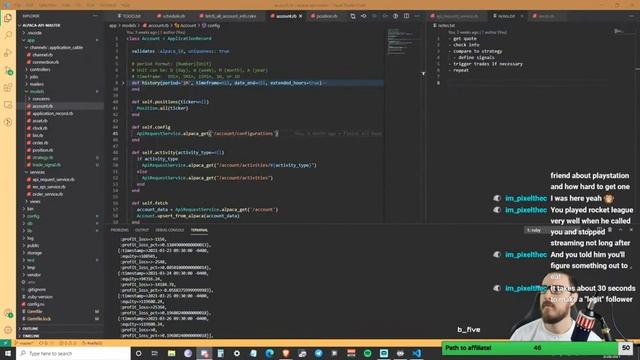Open Visual Studio Code taskbar icon
Screen dimensions: 640x360
tap(416, 353)
